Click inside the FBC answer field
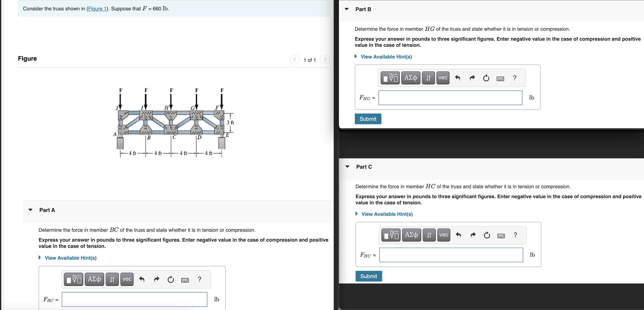Screen dimensions: 644x310 [x=134, y=299]
